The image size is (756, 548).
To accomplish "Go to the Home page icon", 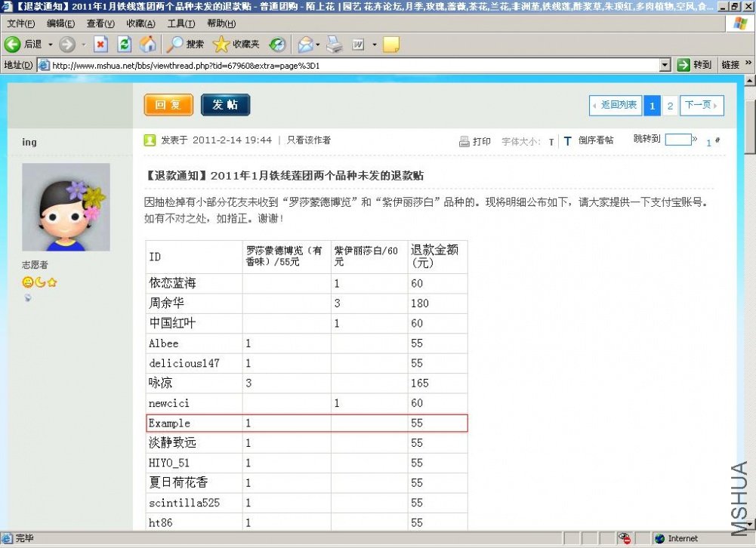I will 148,45.
